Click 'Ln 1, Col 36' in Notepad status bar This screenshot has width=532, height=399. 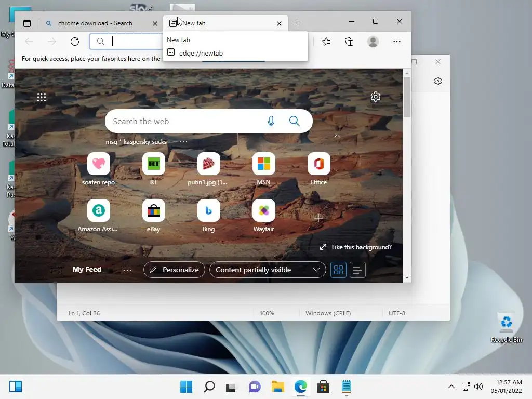click(84, 313)
